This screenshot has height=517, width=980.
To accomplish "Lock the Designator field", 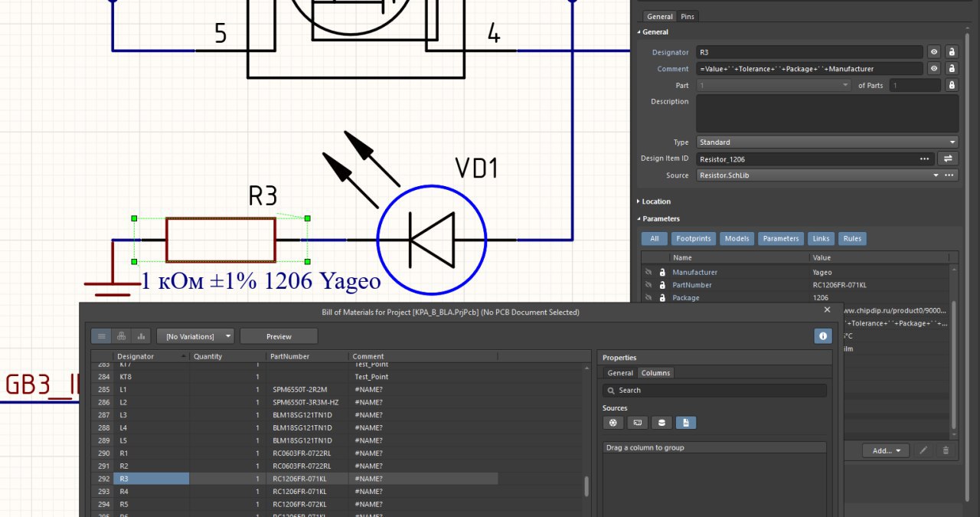I will tap(952, 52).
